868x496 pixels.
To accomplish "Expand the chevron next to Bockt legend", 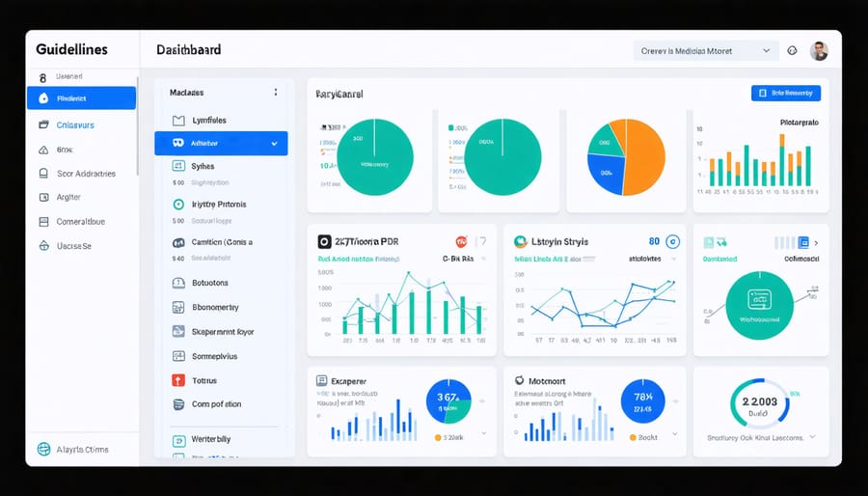I will point(674,433).
